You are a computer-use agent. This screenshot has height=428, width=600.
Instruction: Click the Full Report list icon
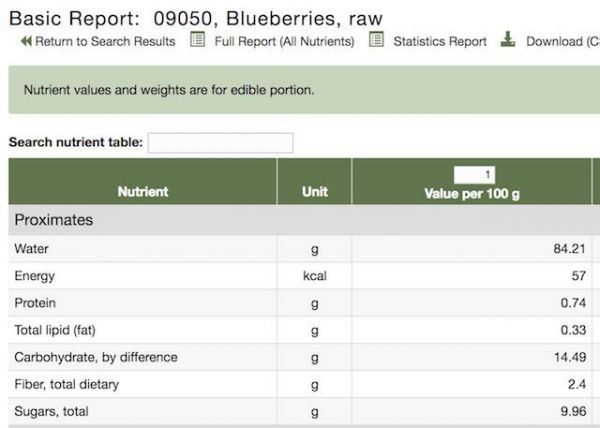197,39
